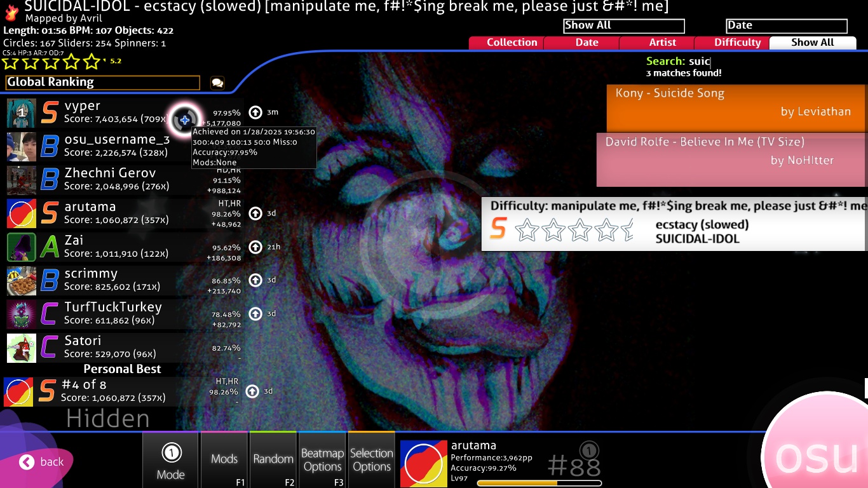Screen dimensions: 868x488
Task: Click "Mapped by Avril" text
Action: (x=64, y=18)
